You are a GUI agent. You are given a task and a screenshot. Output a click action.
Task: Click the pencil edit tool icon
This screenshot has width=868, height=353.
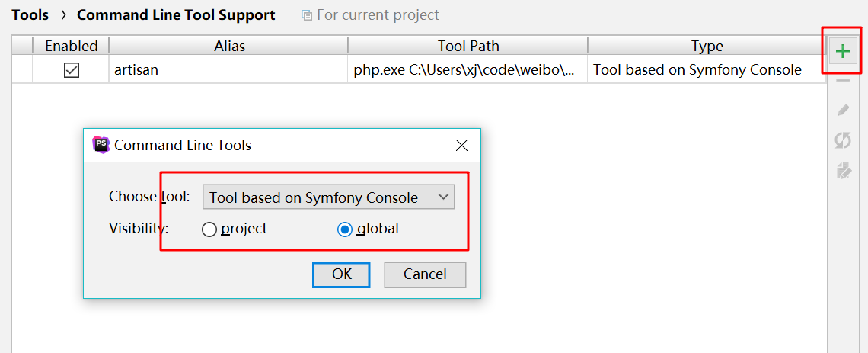click(843, 111)
